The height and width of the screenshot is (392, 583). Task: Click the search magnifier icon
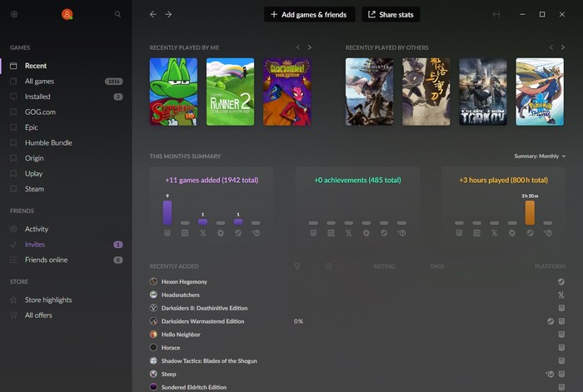click(x=118, y=14)
